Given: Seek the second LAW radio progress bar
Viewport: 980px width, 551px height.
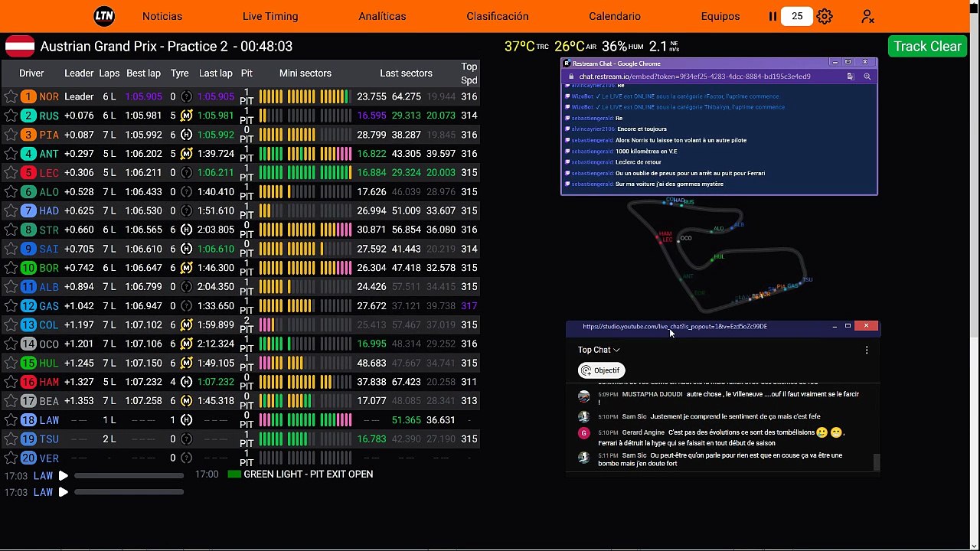Looking at the screenshot, I should (129, 492).
